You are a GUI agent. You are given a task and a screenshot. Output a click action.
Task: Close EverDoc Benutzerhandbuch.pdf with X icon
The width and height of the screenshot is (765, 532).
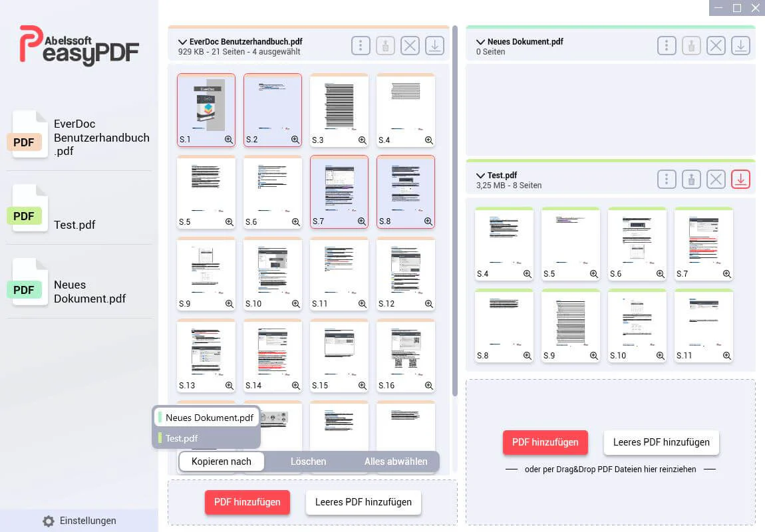point(410,46)
